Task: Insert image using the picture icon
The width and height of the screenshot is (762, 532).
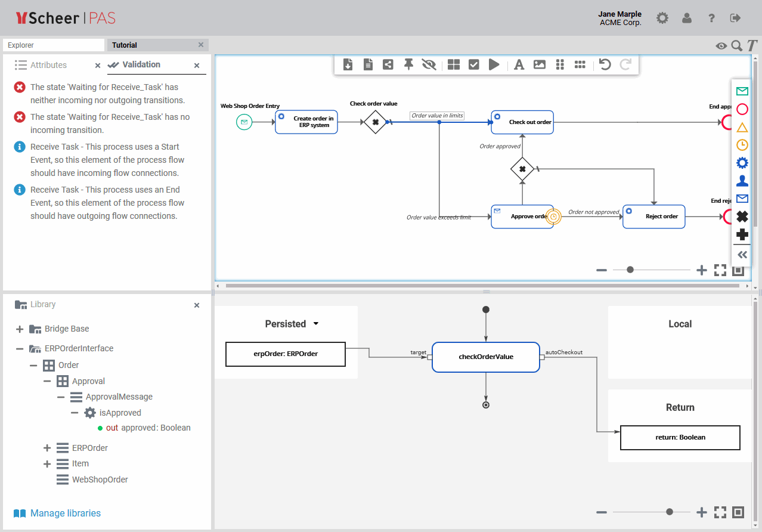Action: [x=540, y=64]
